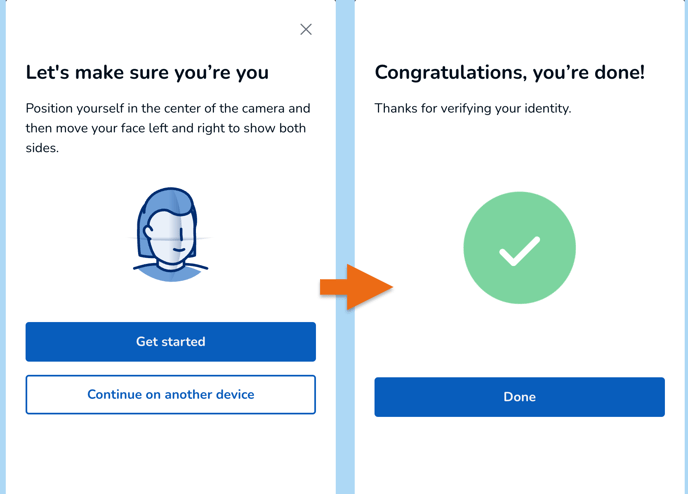This screenshot has width=688, height=494.
Task: Click the scan line across the face
Action: (x=176, y=240)
